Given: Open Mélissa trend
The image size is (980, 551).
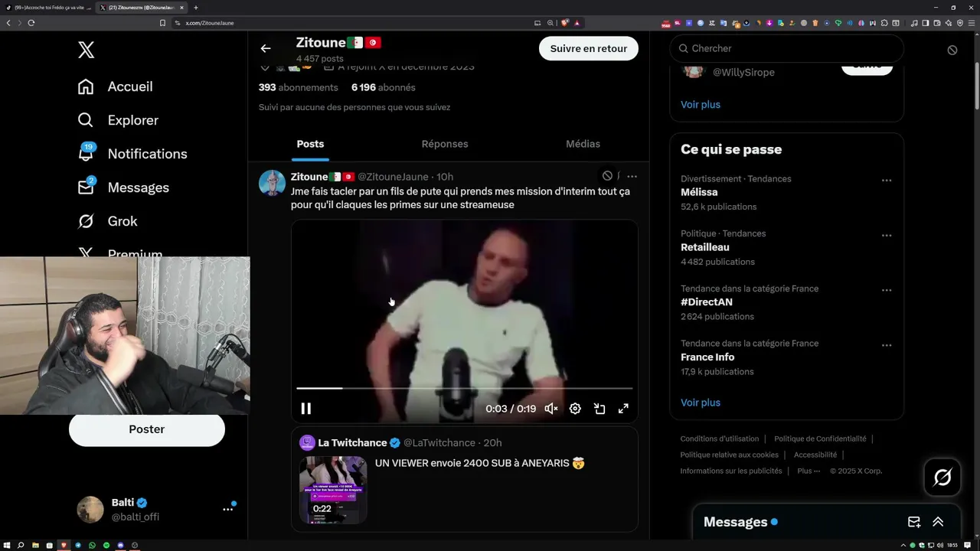Looking at the screenshot, I should [x=699, y=193].
